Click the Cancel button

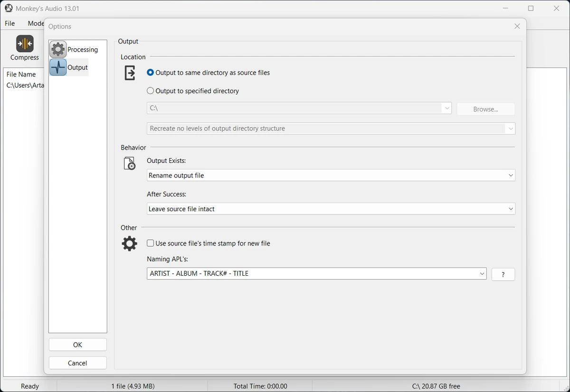click(x=78, y=363)
